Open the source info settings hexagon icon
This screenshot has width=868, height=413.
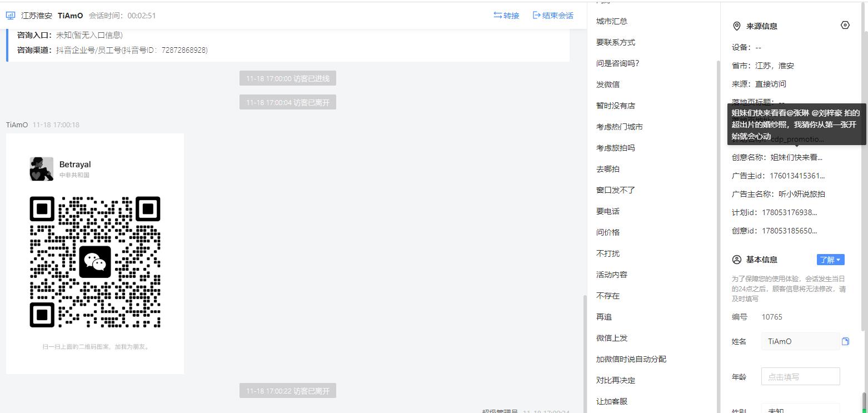coord(845,25)
